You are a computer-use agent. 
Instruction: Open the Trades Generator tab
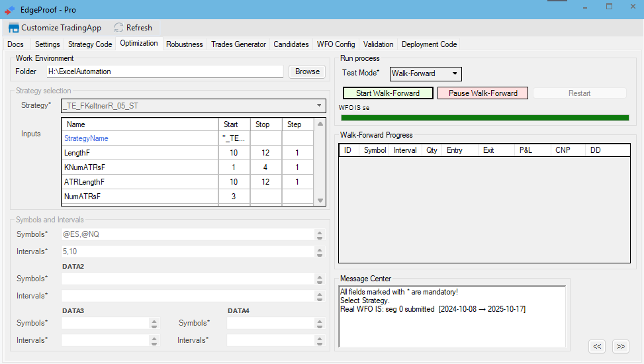[239, 44]
